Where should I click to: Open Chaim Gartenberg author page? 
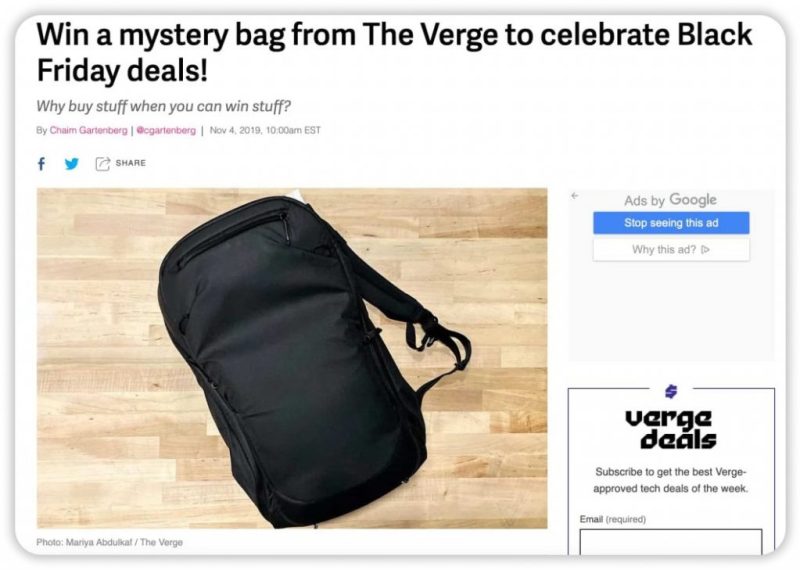88,131
